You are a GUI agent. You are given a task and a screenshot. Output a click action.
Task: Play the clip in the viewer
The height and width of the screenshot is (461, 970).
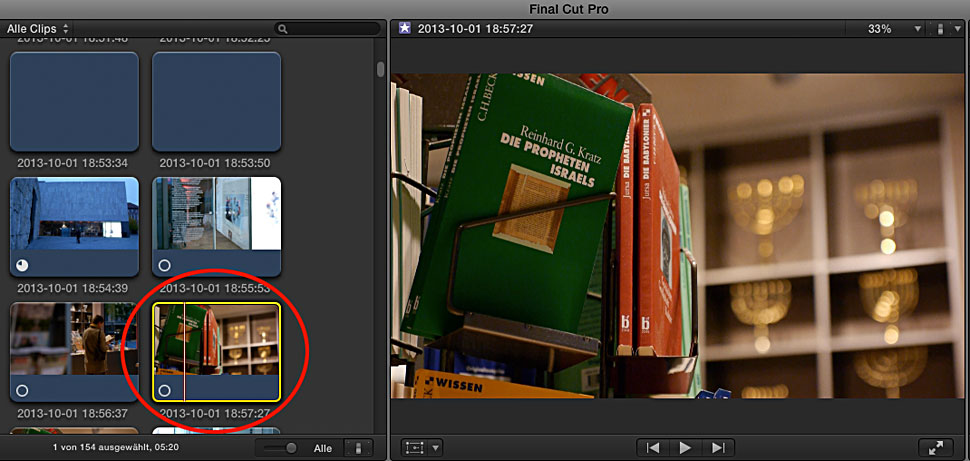pyautogui.click(x=686, y=448)
